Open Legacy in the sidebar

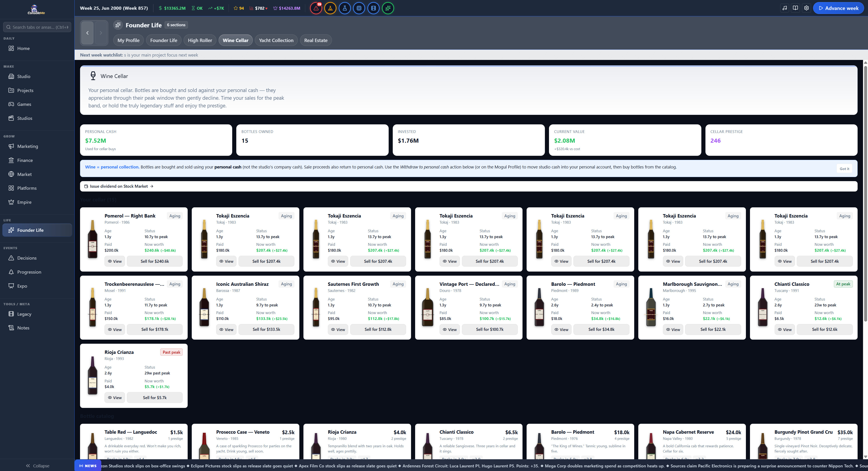coord(37,314)
